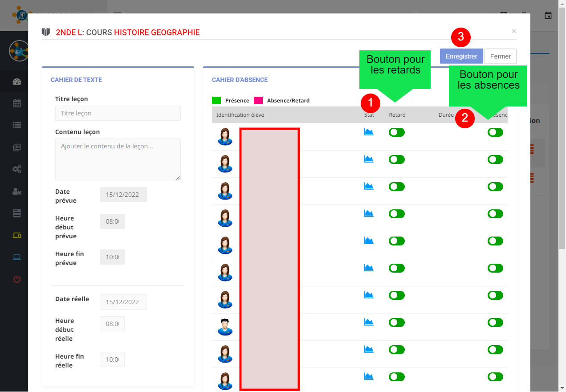
Task: Click the Contenu leçon text area
Action: click(x=118, y=159)
